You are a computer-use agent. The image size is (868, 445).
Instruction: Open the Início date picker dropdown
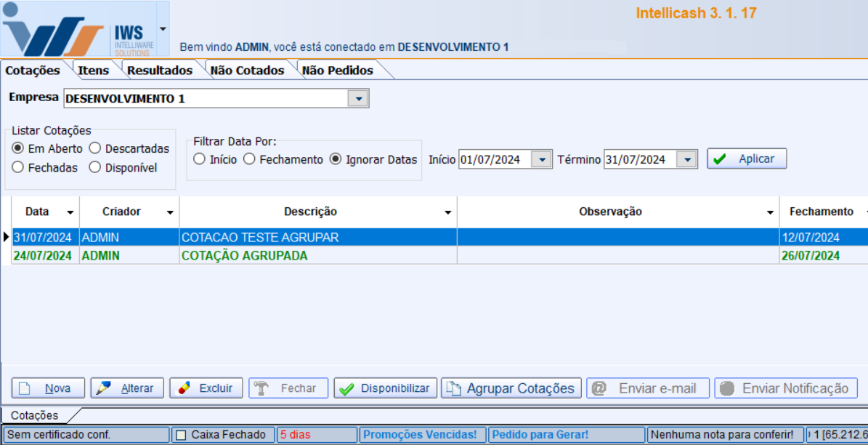click(x=541, y=159)
